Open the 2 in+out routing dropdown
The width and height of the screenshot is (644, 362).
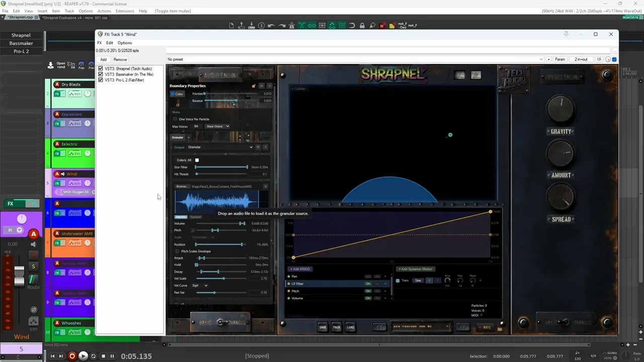click(581, 59)
